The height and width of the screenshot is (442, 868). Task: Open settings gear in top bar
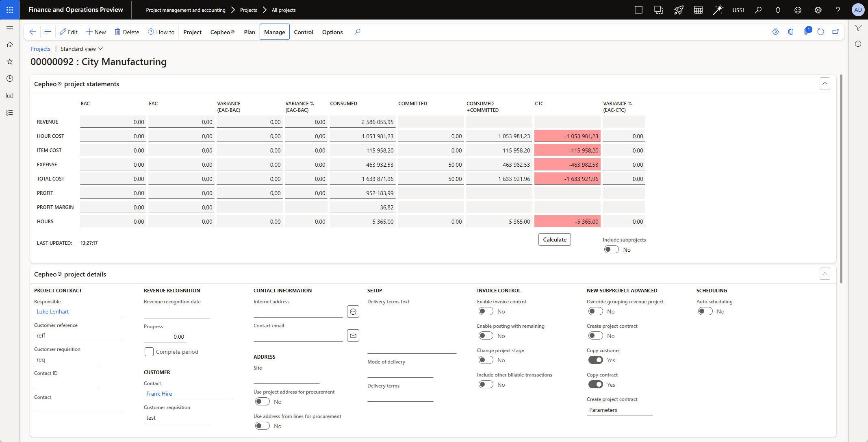818,10
